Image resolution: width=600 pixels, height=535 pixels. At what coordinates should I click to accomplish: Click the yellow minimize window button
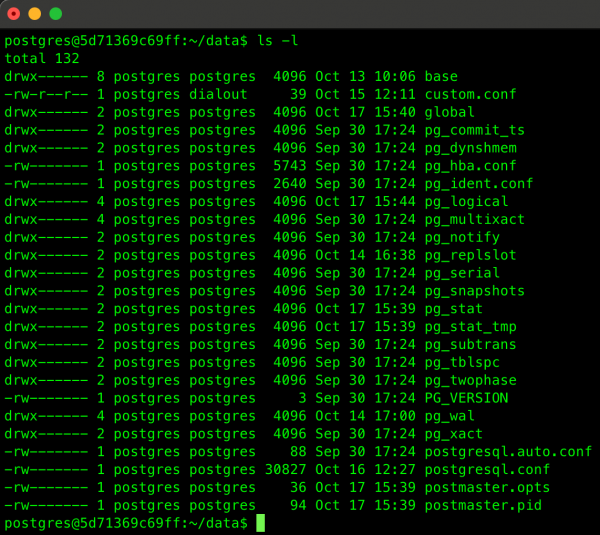point(35,14)
